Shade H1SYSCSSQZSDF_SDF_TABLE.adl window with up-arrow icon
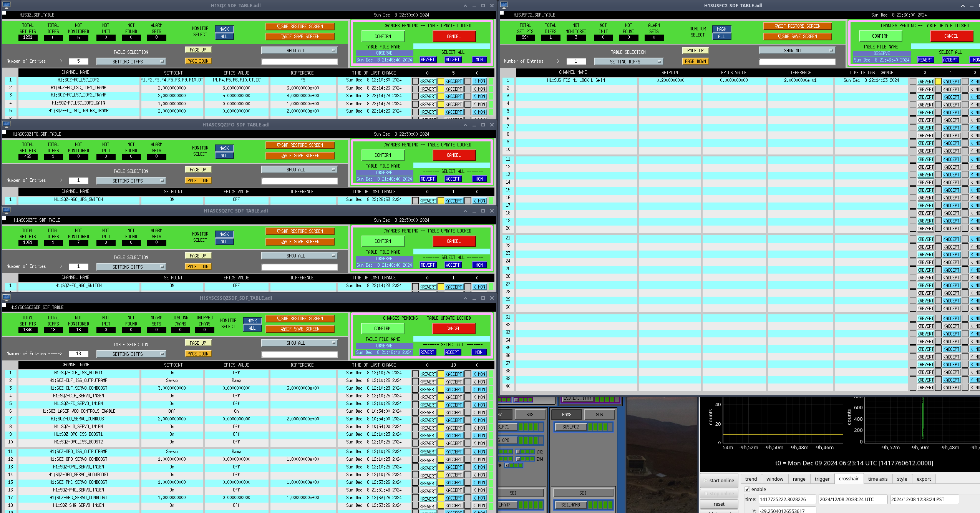This screenshot has width=980, height=513. (465, 298)
